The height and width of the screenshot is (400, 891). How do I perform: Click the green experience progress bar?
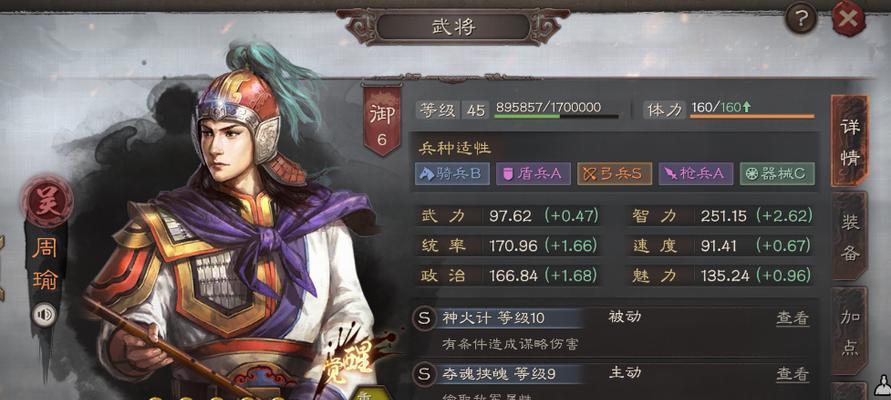click(556, 116)
